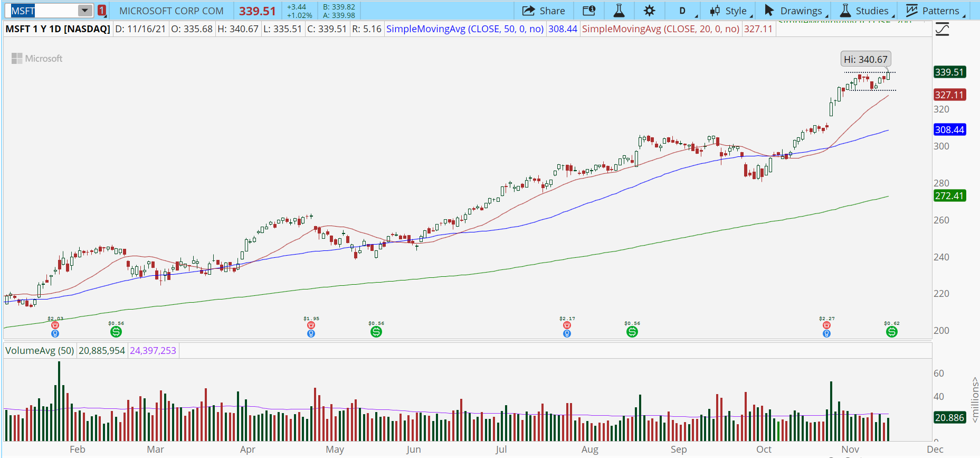Click the blue lightbulb icon below $2.27 earnings
Screen dimensions: 980x458
click(x=826, y=334)
